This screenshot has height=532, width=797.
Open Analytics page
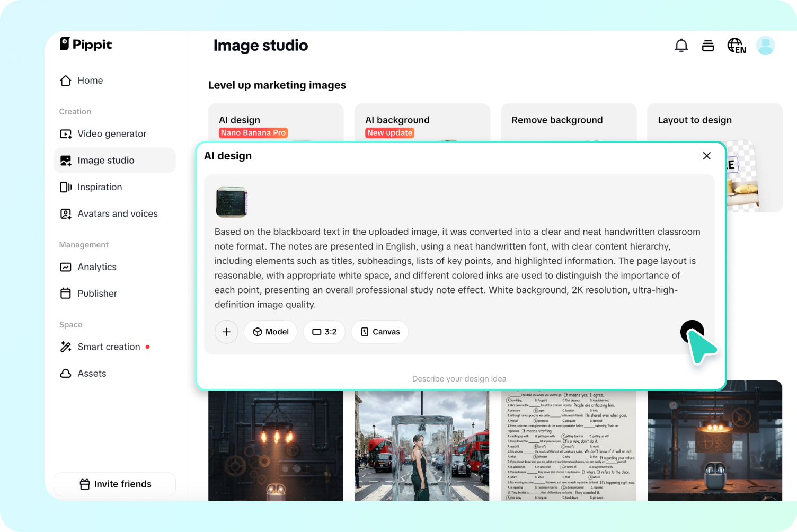point(96,267)
